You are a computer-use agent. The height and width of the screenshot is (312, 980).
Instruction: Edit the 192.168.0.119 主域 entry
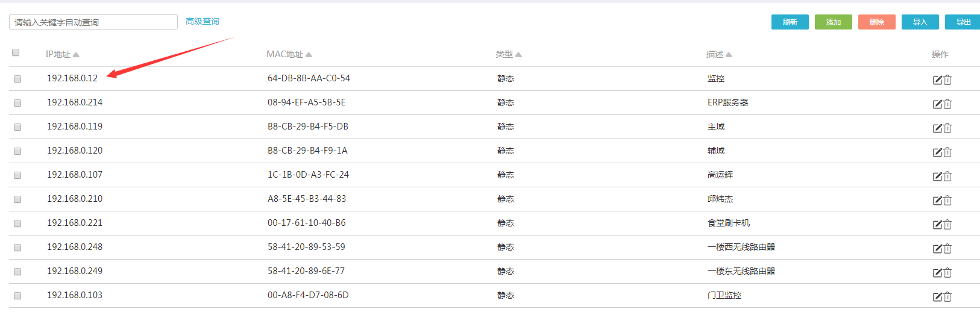pos(937,128)
